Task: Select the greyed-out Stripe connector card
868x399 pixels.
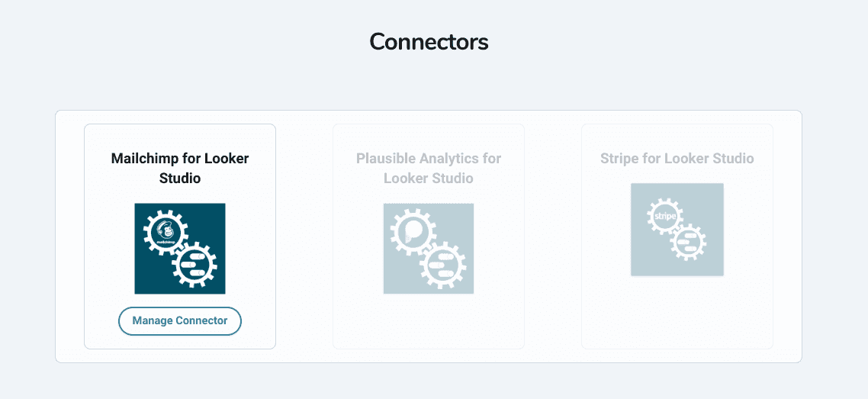Action: [677, 313]
